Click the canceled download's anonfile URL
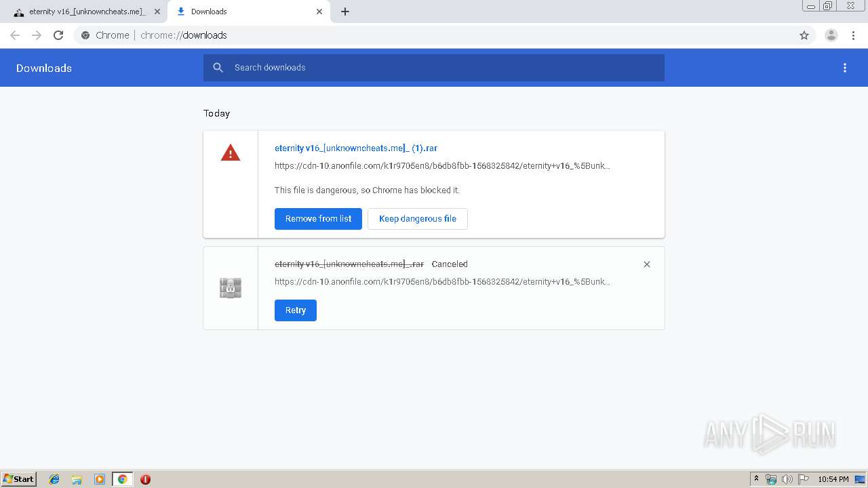 tap(442, 282)
